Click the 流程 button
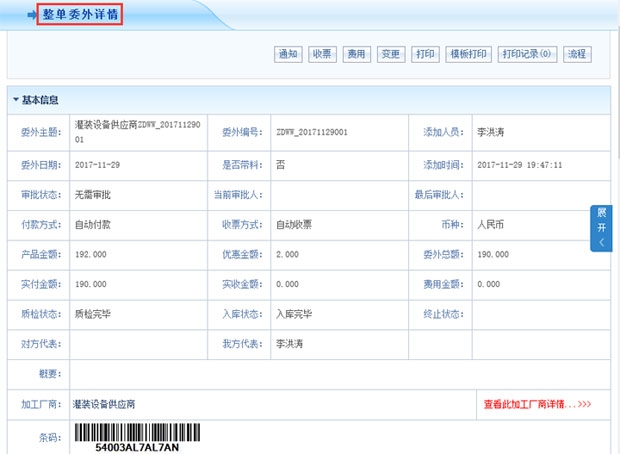 pyautogui.click(x=577, y=54)
